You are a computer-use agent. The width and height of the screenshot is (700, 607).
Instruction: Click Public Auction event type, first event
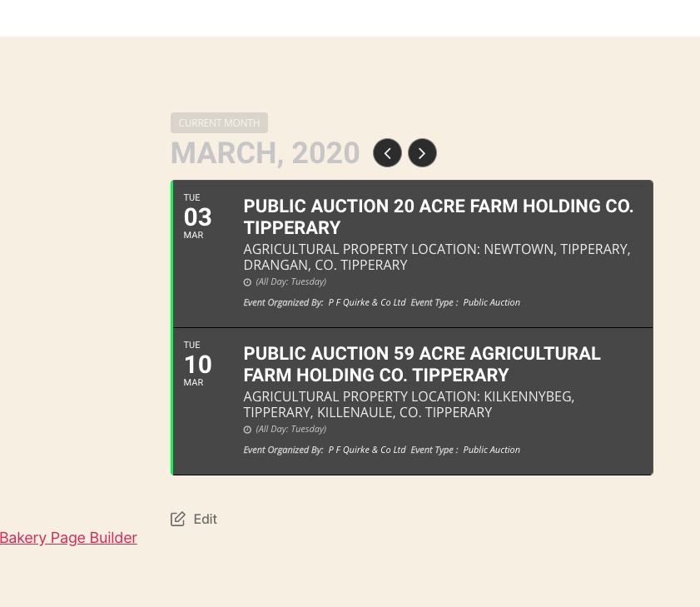pyautogui.click(x=491, y=302)
